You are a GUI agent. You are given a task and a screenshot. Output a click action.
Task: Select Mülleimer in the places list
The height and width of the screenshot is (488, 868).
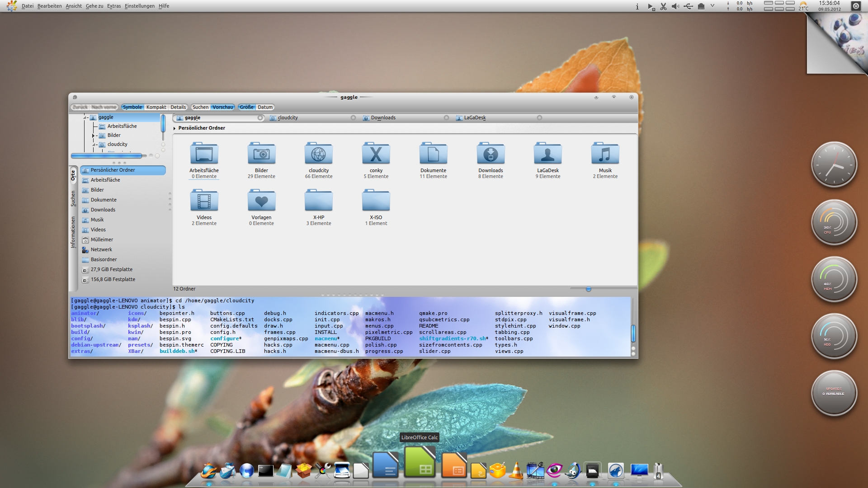click(123, 239)
